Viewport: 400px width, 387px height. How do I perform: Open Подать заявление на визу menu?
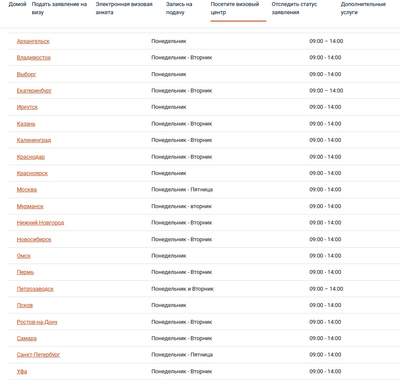59,8
